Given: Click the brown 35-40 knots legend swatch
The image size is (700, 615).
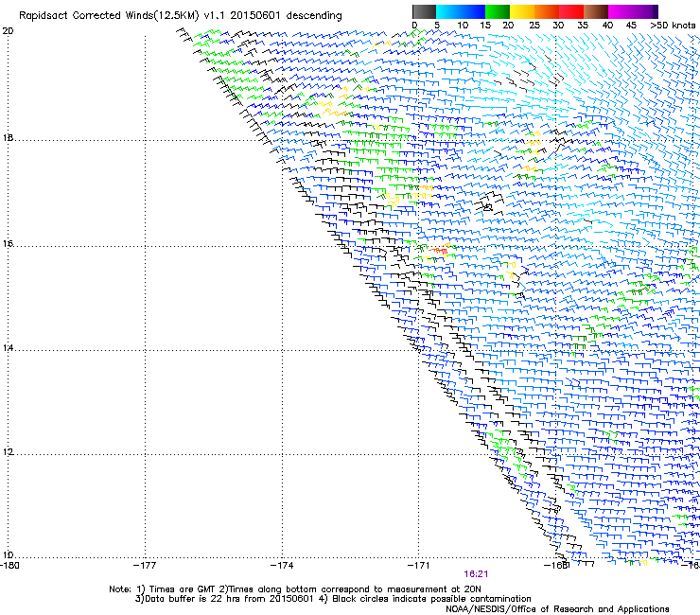Looking at the screenshot, I should point(596,11).
